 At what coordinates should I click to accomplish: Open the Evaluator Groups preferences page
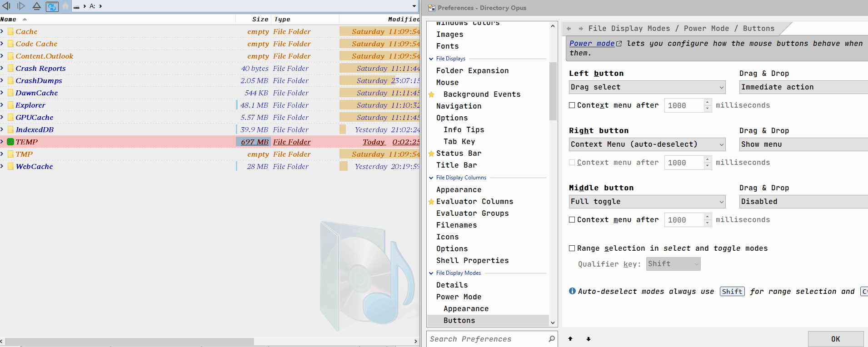click(x=473, y=213)
